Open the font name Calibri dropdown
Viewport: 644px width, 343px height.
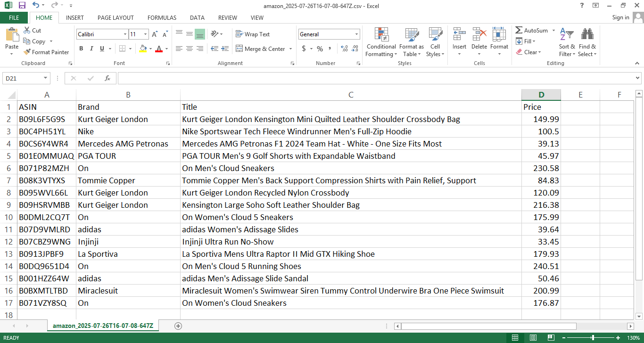125,34
